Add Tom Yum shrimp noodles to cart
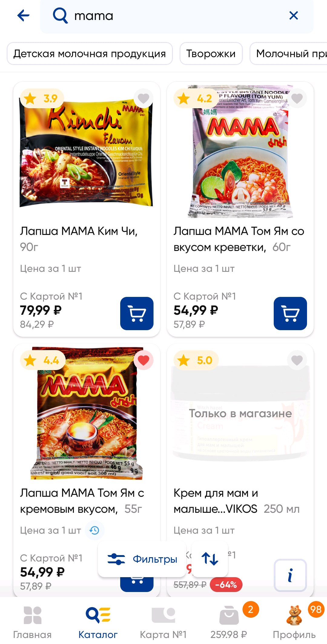 tap(290, 314)
